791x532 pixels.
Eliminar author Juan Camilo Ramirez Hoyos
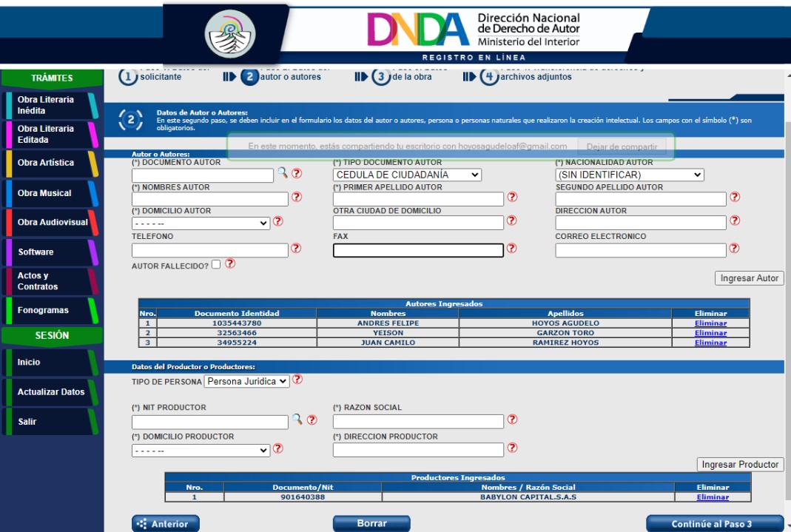click(x=710, y=343)
